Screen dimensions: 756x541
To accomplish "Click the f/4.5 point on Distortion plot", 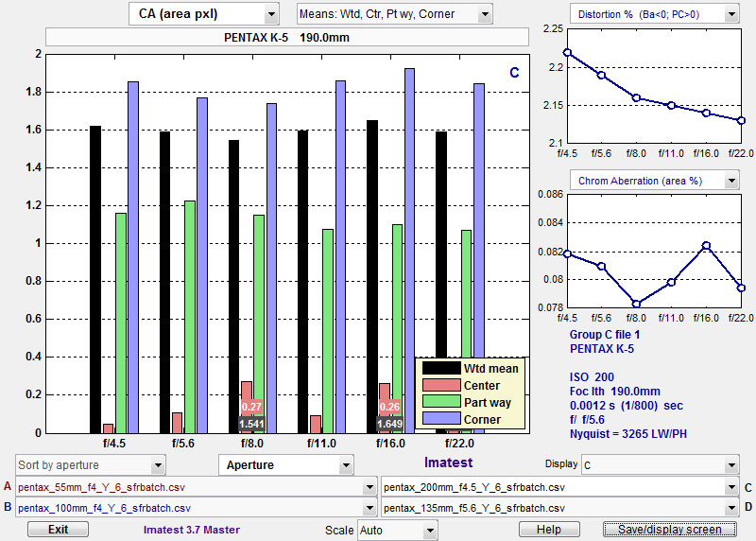I will [568, 53].
